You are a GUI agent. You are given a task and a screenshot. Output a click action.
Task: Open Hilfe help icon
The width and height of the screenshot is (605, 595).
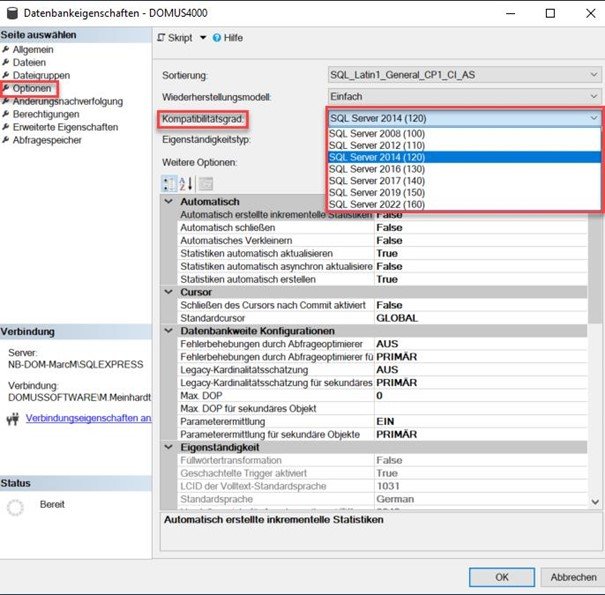pyautogui.click(x=217, y=38)
